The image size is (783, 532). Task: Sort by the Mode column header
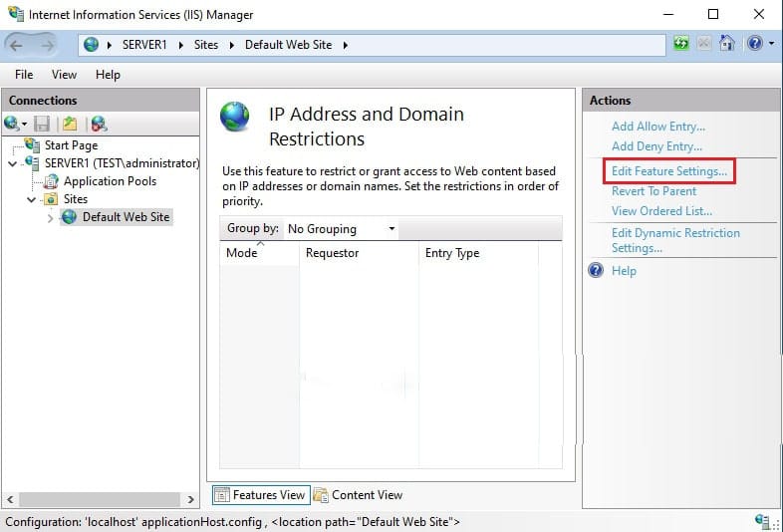259,253
